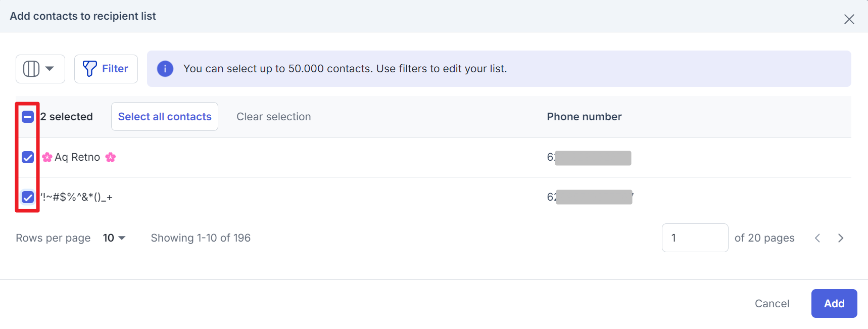Click Cancel to dismiss dialog
Image resolution: width=868 pixels, height=329 pixels.
click(x=772, y=304)
